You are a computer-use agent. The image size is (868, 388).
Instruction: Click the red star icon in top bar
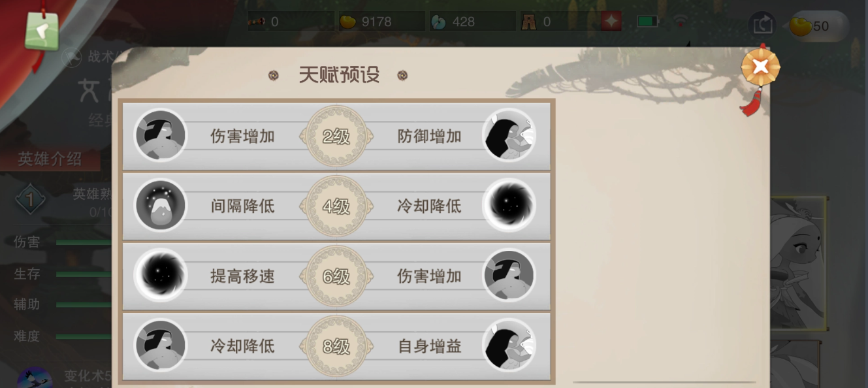tap(611, 22)
